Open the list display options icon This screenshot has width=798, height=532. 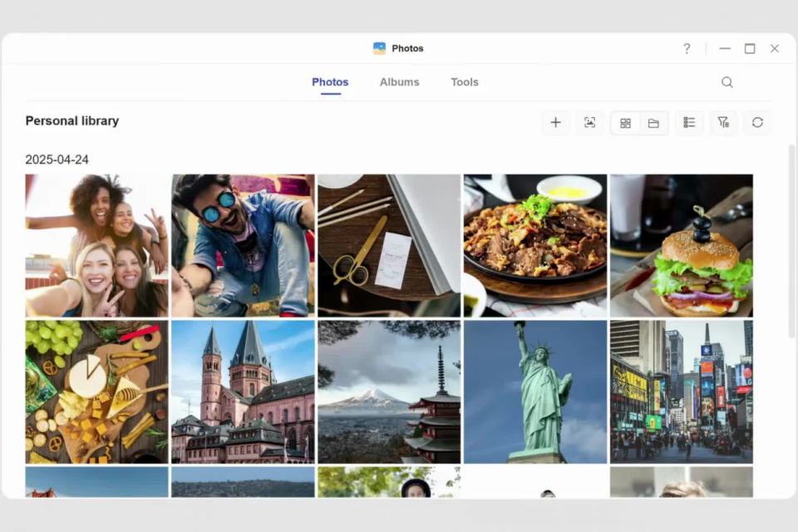point(689,123)
